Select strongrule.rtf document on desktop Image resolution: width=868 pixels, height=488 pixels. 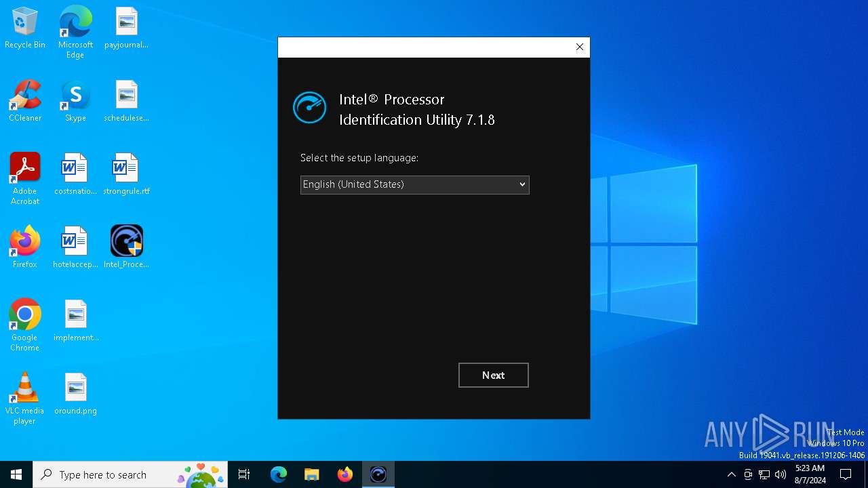click(x=126, y=174)
